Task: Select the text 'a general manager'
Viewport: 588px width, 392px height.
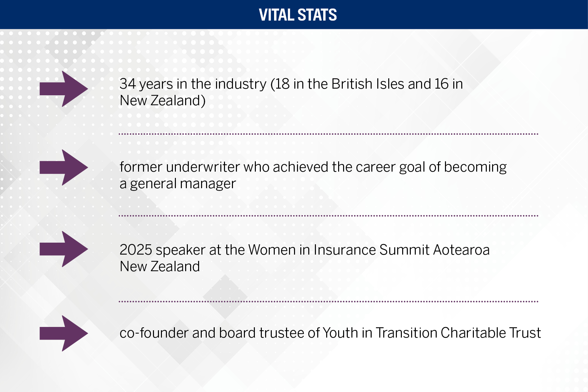Action: 178,184
